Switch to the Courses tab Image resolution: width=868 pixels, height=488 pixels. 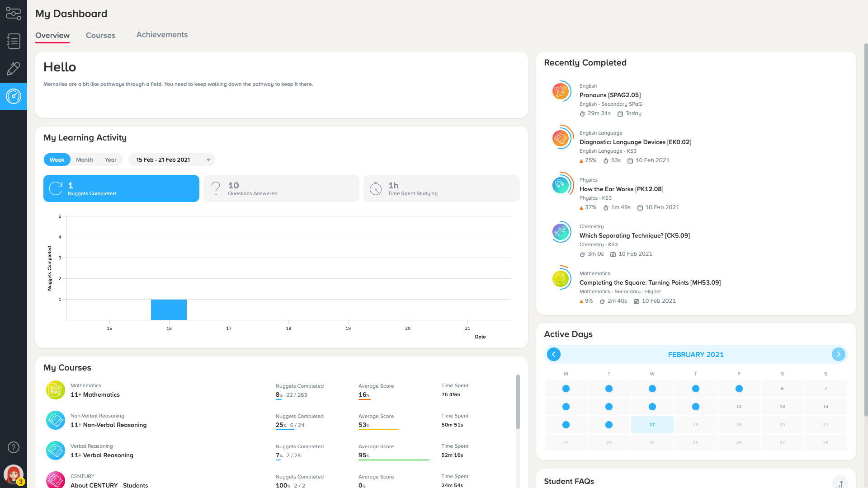100,35
